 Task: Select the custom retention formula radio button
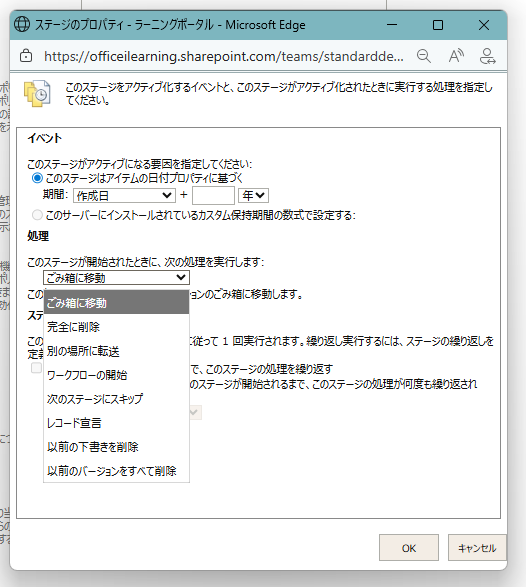(37, 215)
